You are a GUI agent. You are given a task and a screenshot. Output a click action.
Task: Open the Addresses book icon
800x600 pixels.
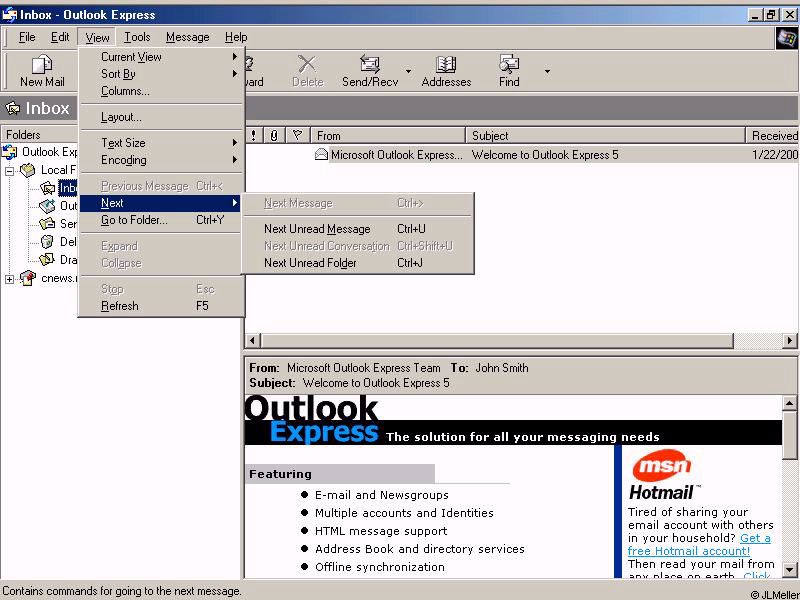tap(446, 66)
